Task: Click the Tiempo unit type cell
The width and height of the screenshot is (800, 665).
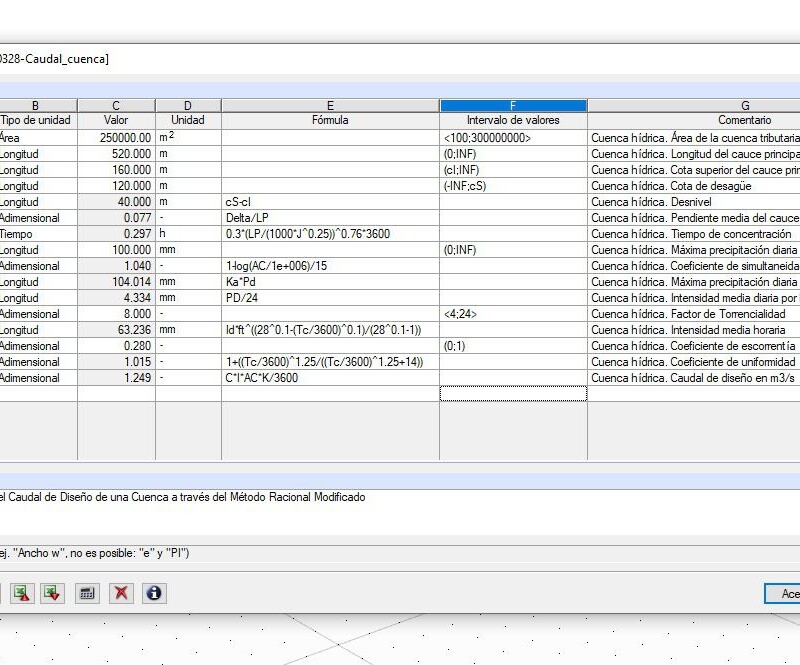Action: pyautogui.click(x=38, y=234)
